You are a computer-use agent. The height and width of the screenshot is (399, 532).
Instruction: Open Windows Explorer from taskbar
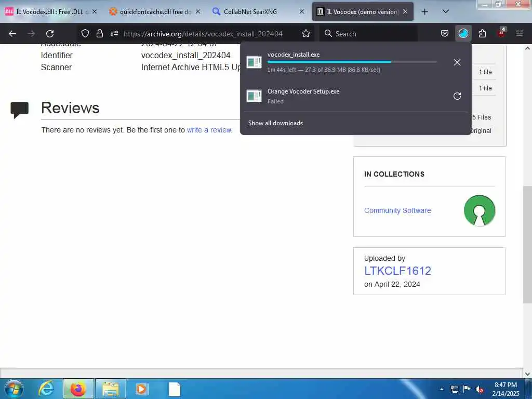coord(111,389)
